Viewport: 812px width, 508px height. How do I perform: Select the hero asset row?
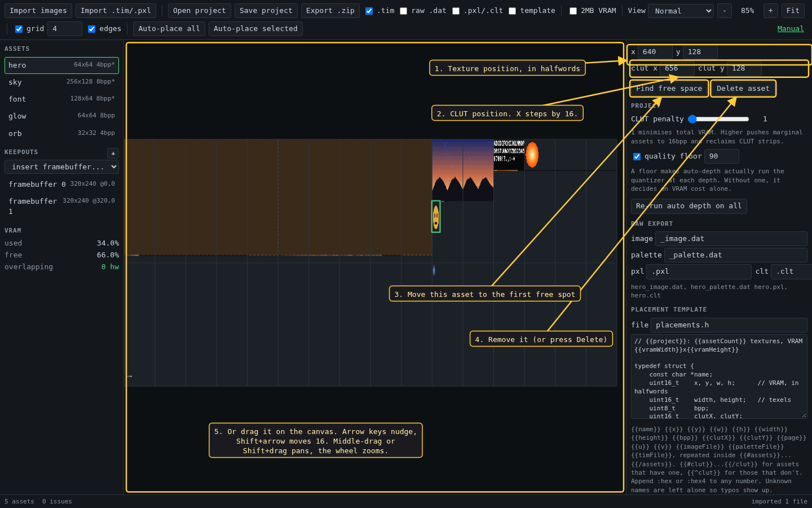click(61, 65)
